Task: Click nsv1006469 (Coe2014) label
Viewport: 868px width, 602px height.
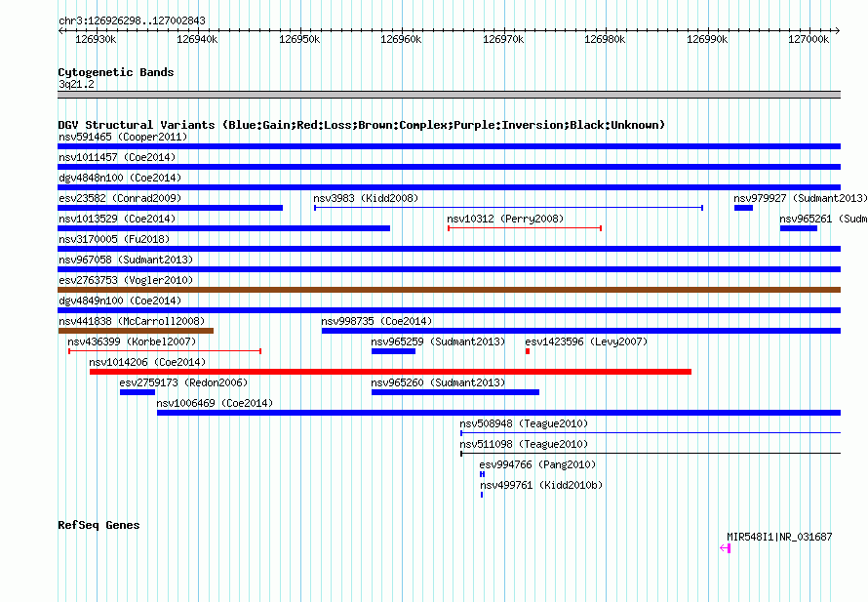Action: tap(215, 403)
